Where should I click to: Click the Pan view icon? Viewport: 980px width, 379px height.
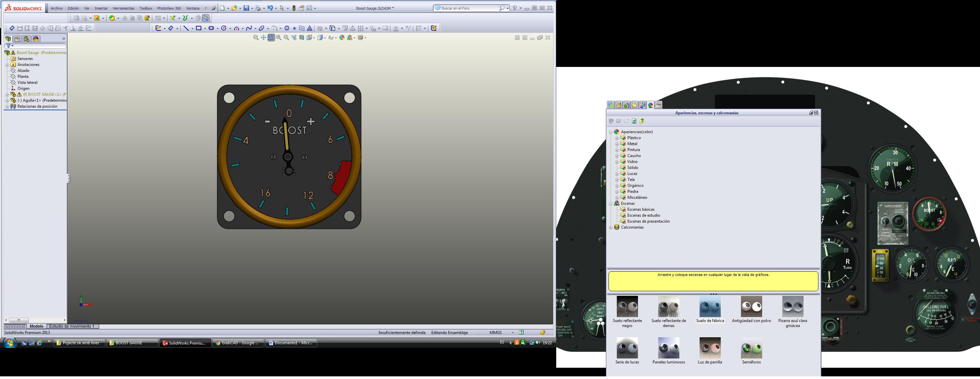pyautogui.click(x=263, y=38)
